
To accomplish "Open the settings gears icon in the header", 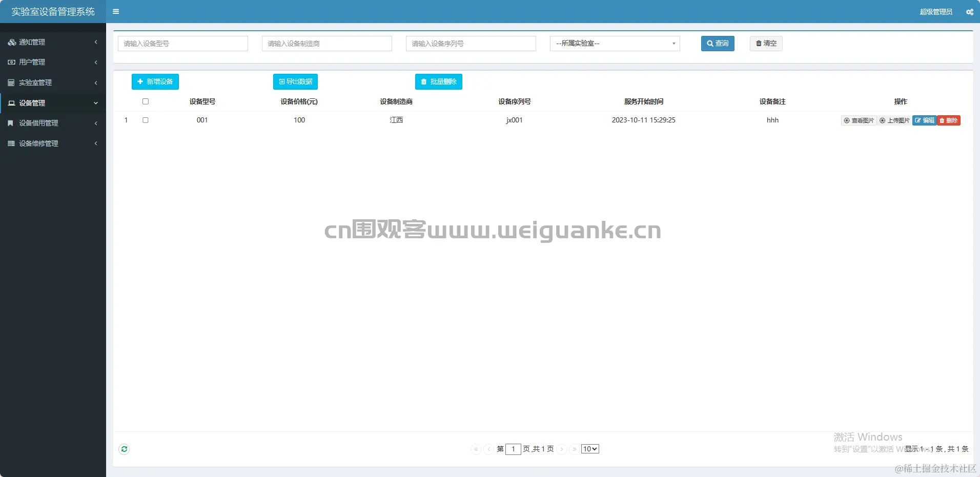I will pos(970,12).
